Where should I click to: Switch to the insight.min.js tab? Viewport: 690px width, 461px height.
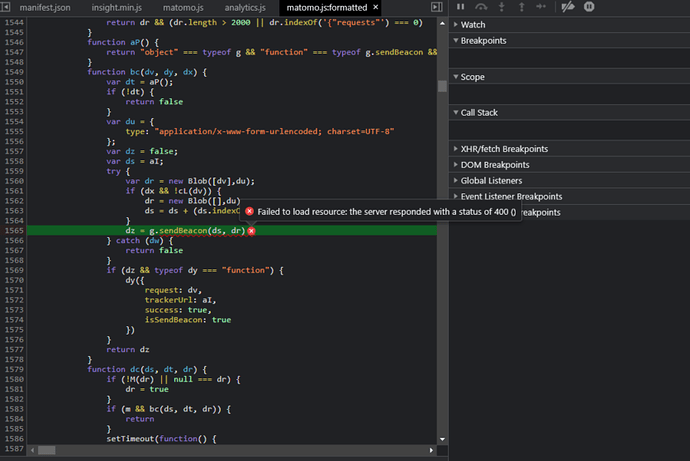coord(117,7)
